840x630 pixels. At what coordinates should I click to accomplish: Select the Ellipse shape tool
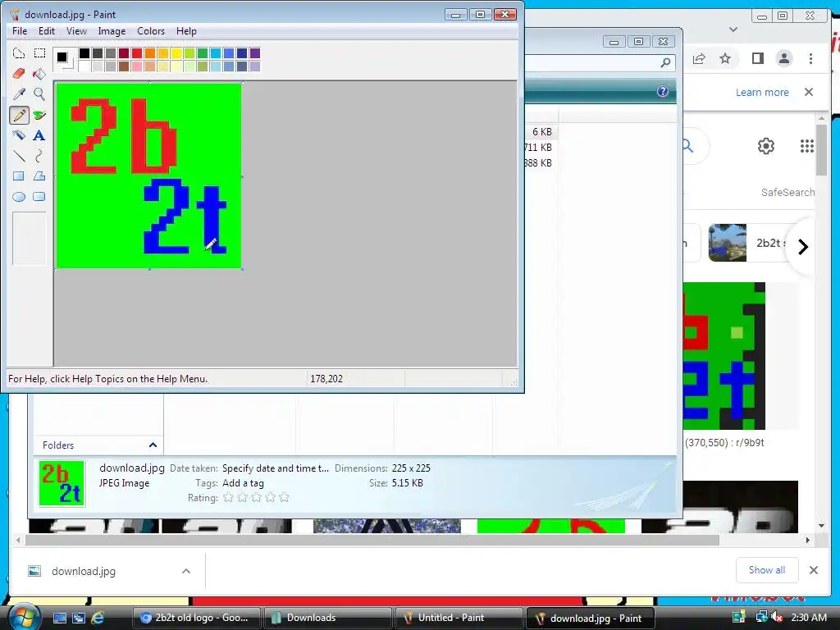(x=19, y=197)
